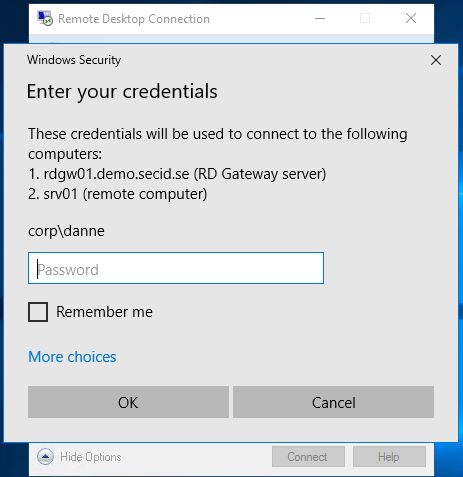Image resolution: width=463 pixels, height=477 pixels.
Task: Close the Remote Desktop Connection window
Action: pyautogui.click(x=411, y=18)
